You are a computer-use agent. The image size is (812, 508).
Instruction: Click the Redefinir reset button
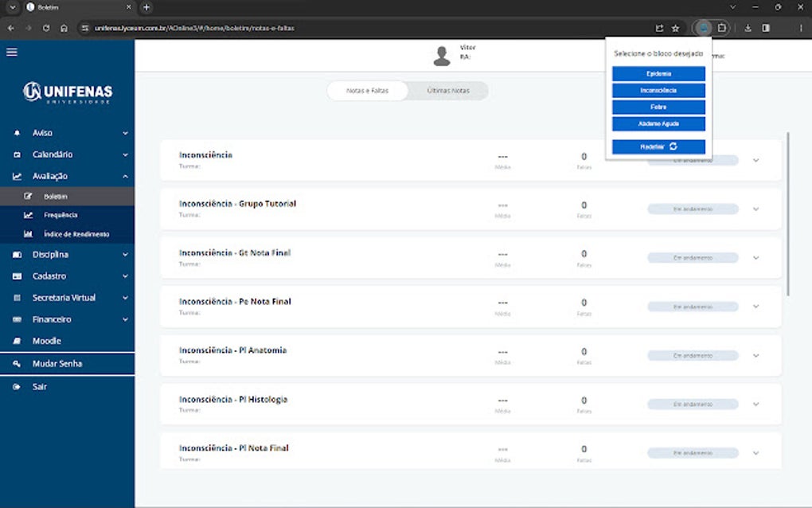[x=658, y=147]
